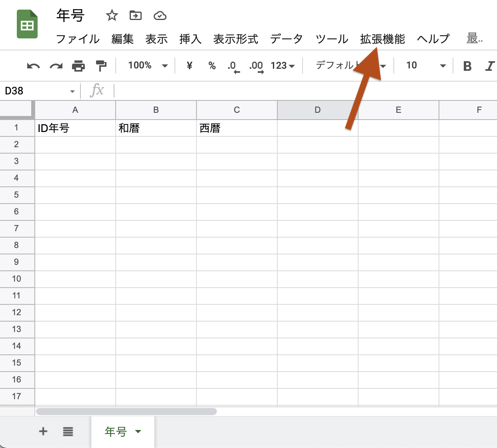Apply yen currency format

click(190, 66)
